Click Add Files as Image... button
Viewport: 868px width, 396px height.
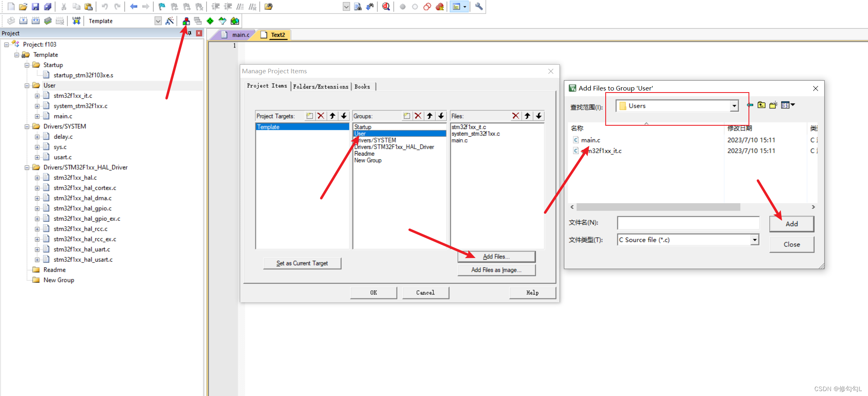point(496,270)
